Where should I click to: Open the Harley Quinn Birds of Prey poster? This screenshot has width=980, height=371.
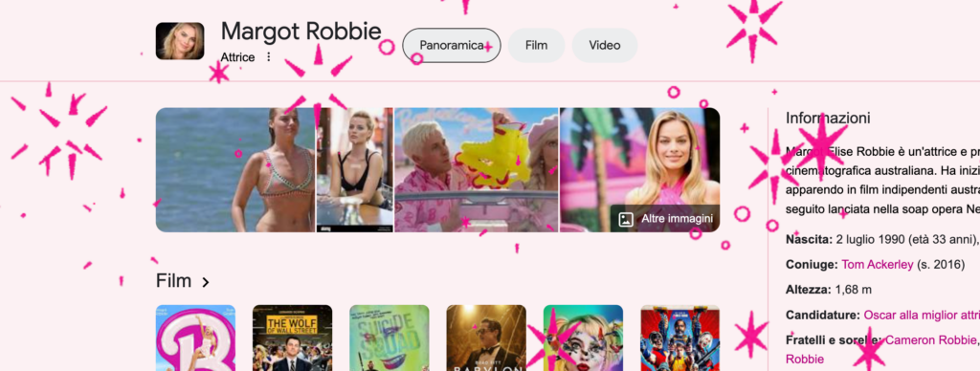pyautogui.click(x=583, y=338)
